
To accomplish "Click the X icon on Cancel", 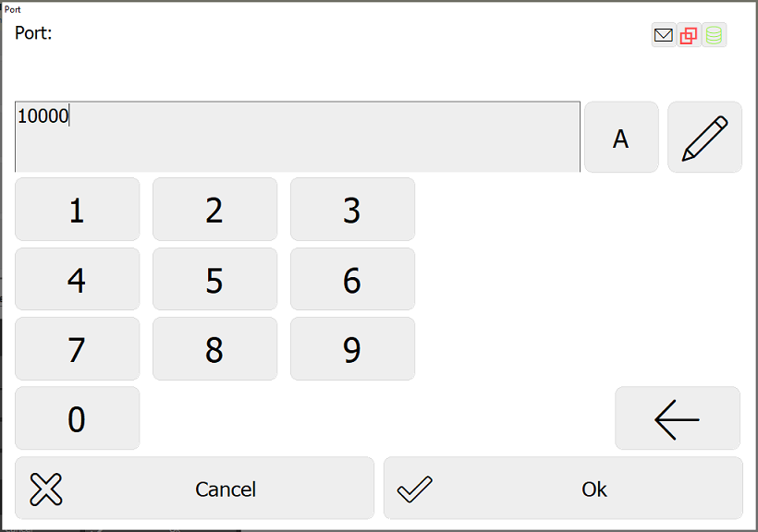I will tap(46, 490).
